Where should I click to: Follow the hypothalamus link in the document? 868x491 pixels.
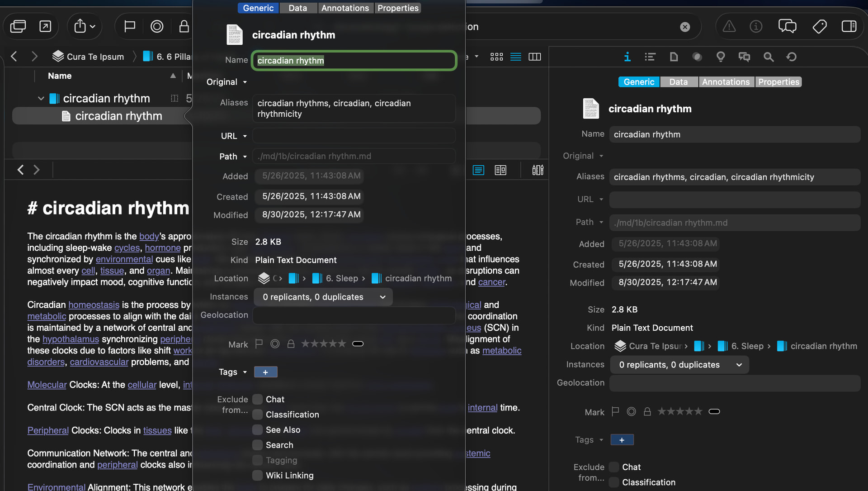click(x=71, y=339)
